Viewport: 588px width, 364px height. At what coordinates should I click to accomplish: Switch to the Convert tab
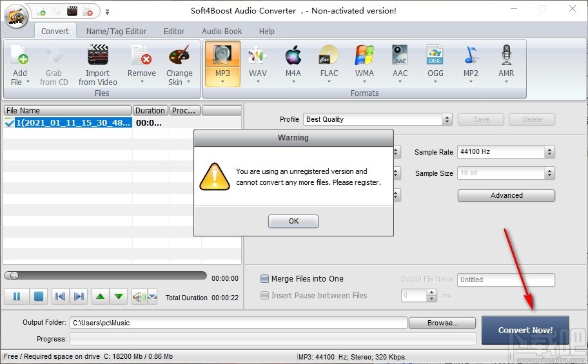click(x=55, y=31)
